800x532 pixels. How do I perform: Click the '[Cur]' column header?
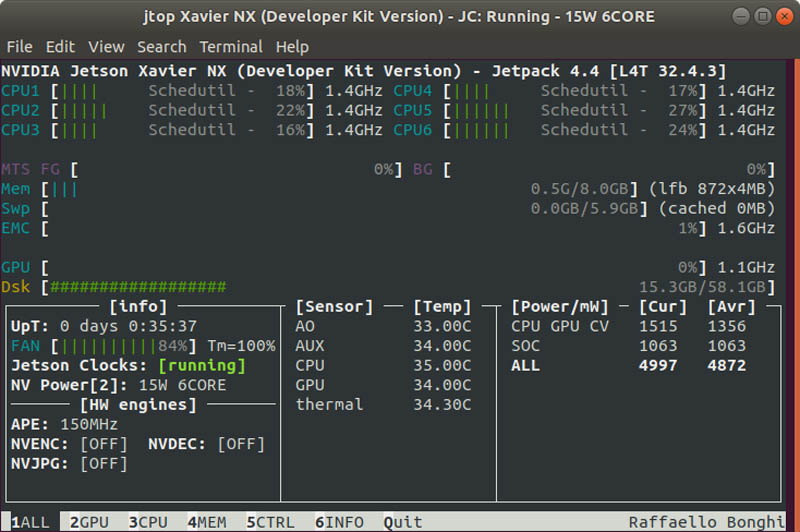[x=663, y=307]
